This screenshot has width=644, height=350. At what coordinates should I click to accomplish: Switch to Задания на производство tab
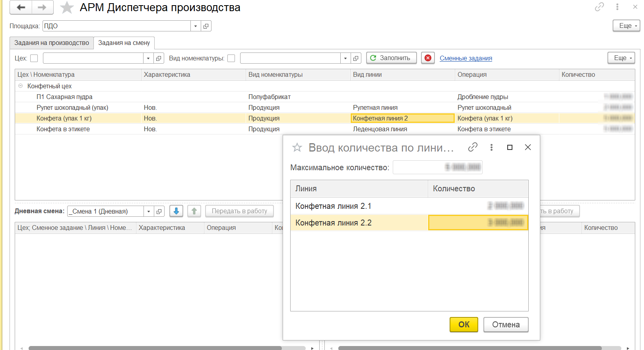click(52, 43)
